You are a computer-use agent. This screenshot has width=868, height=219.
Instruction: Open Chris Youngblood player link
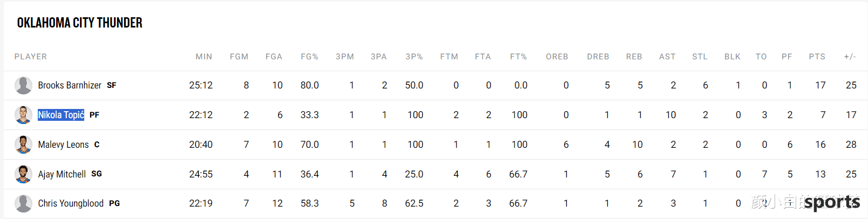click(71, 203)
